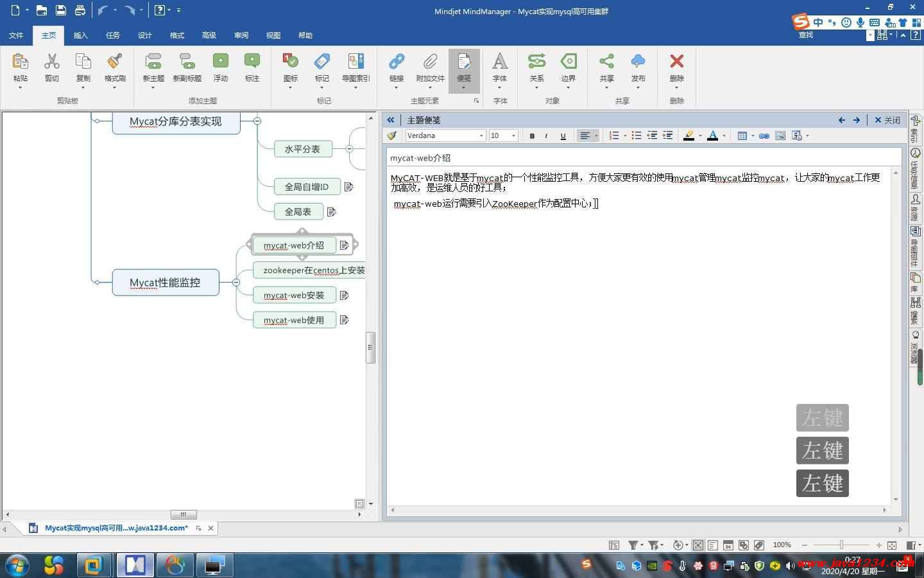
Task: Open the Verdana font name dropdown
Action: [481, 136]
